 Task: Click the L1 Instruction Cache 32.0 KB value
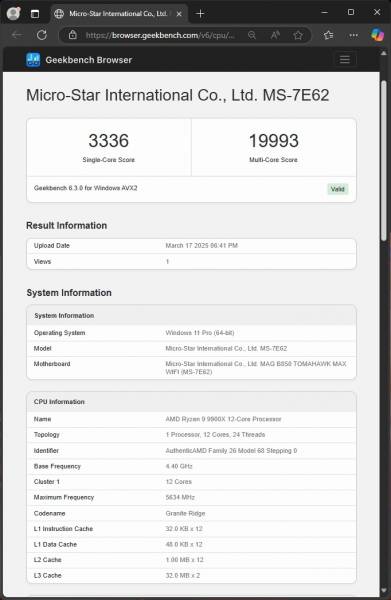pyautogui.click(x=184, y=529)
